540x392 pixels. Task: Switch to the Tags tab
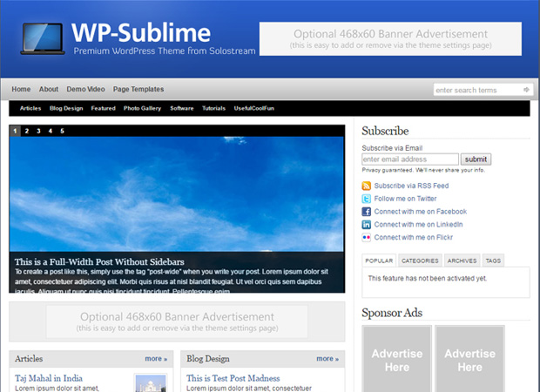493,260
